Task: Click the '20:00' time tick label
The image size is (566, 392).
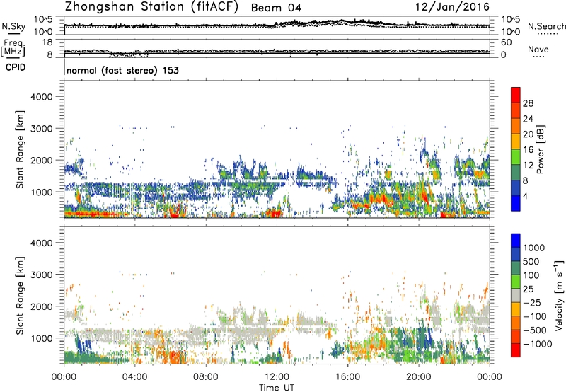Action: click(418, 377)
